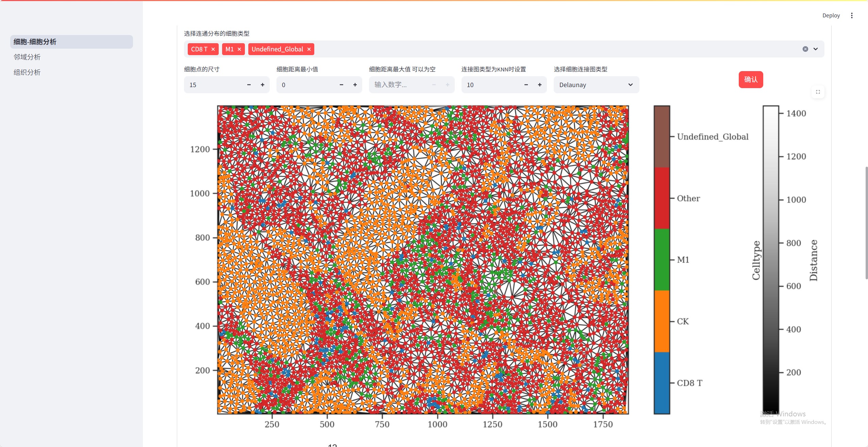Open the three-dot main menu
Screen dimensions: 868x447
pos(852,15)
